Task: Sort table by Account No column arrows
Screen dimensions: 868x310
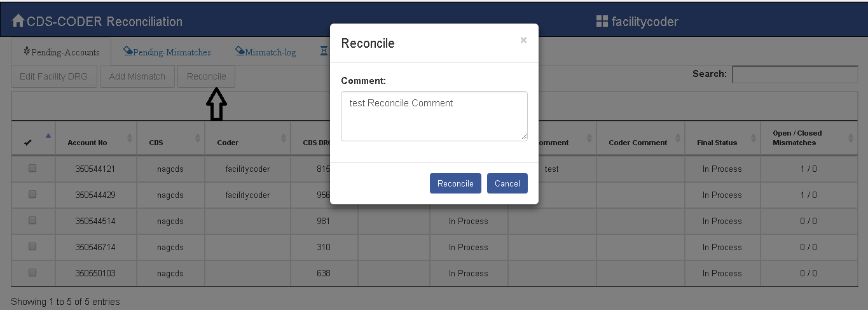Action: pyautogui.click(x=130, y=138)
